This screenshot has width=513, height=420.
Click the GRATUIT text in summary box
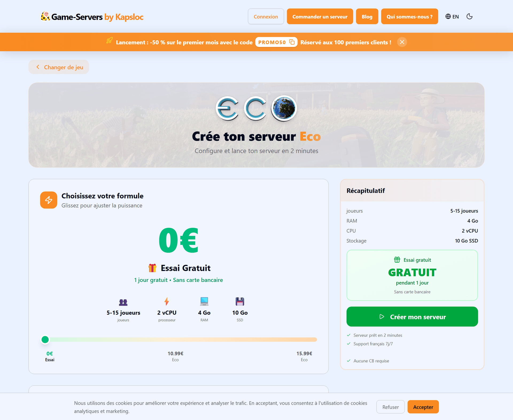coord(412,273)
